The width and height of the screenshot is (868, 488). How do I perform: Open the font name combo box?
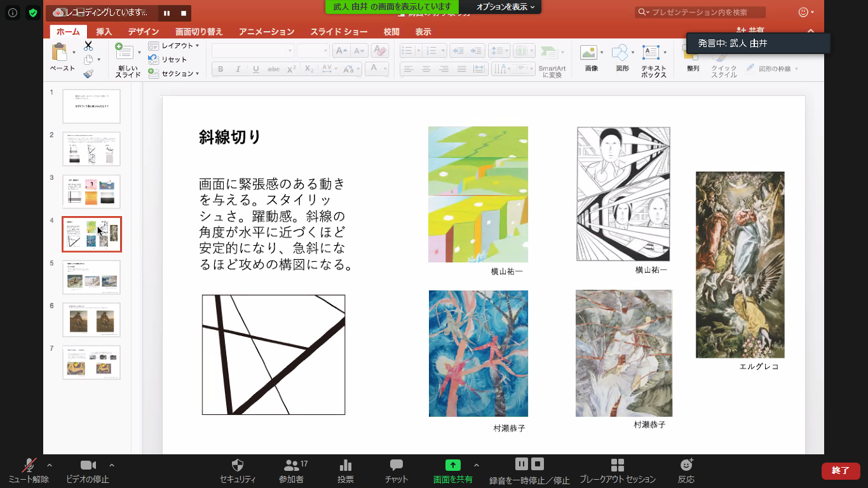click(253, 51)
